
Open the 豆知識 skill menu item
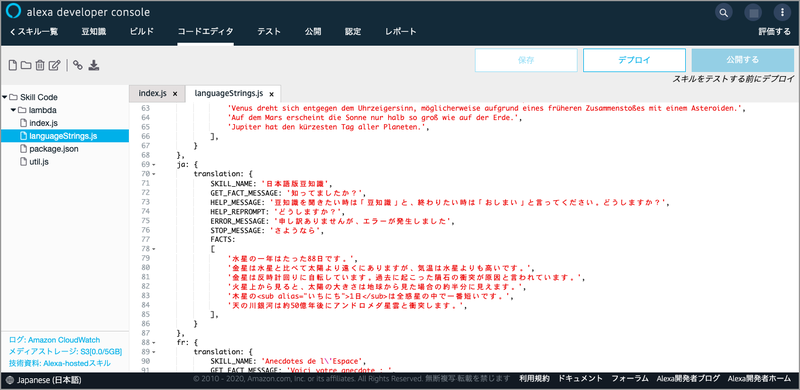click(x=93, y=32)
